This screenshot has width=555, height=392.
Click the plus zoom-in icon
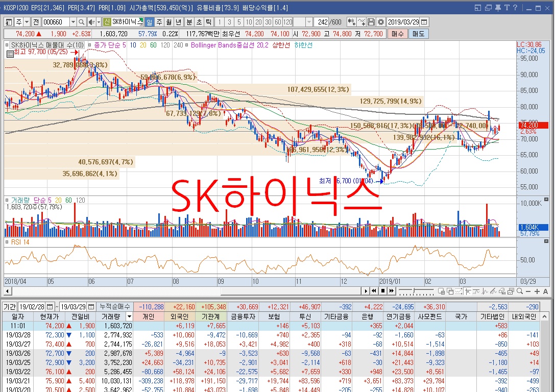[537, 291]
